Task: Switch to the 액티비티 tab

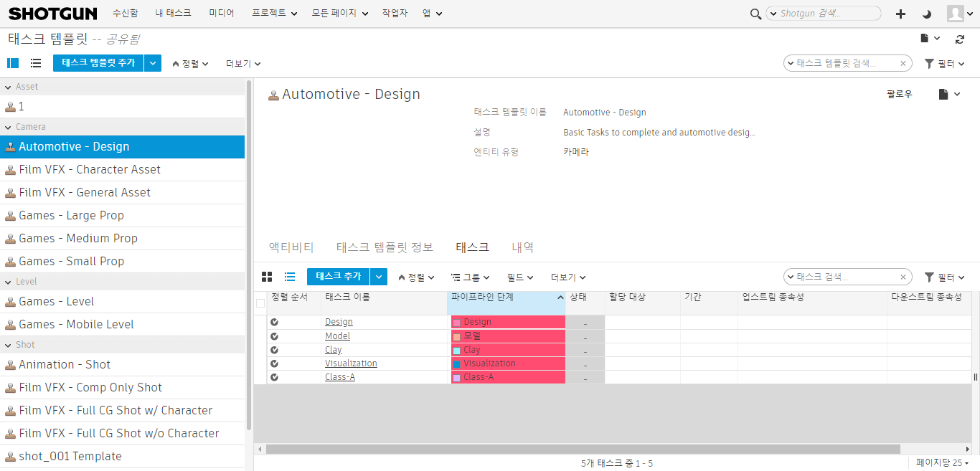Action: pyautogui.click(x=291, y=247)
